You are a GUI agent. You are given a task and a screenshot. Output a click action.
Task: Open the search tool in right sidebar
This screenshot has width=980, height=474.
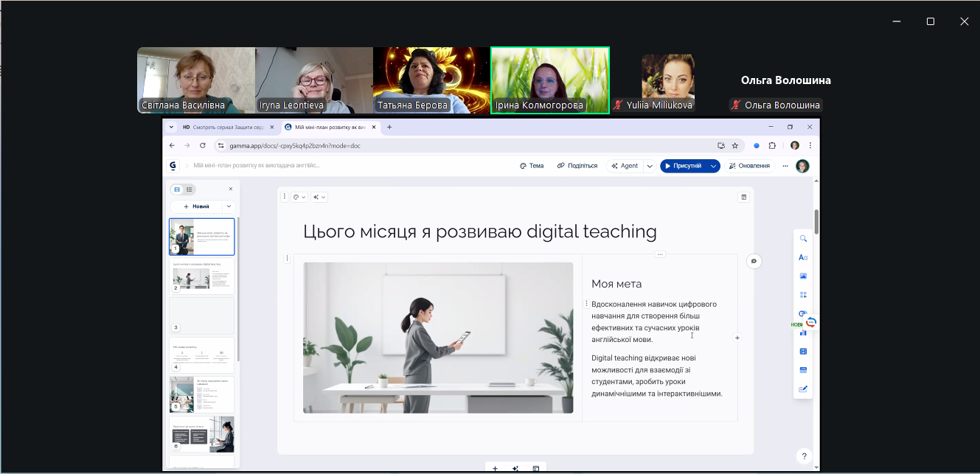point(803,239)
